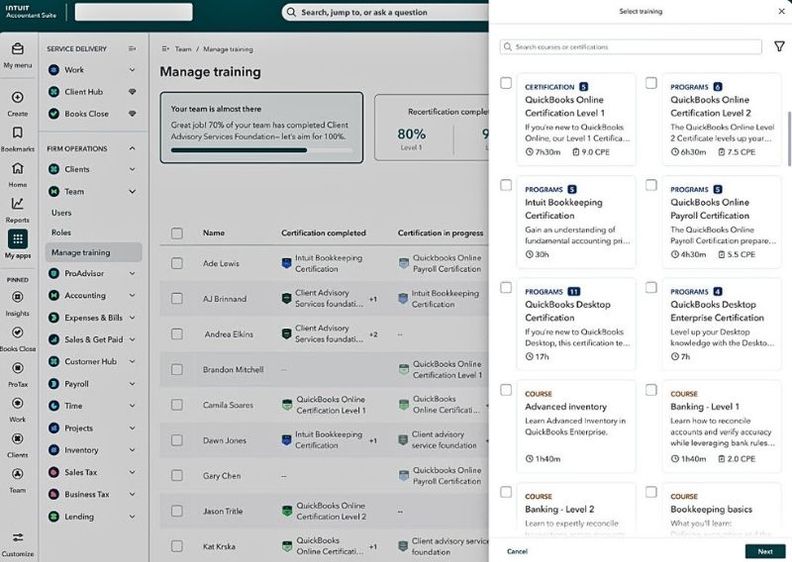792x562 pixels.
Task: Select Brandon Mitchell row checkbox
Action: pos(177,370)
